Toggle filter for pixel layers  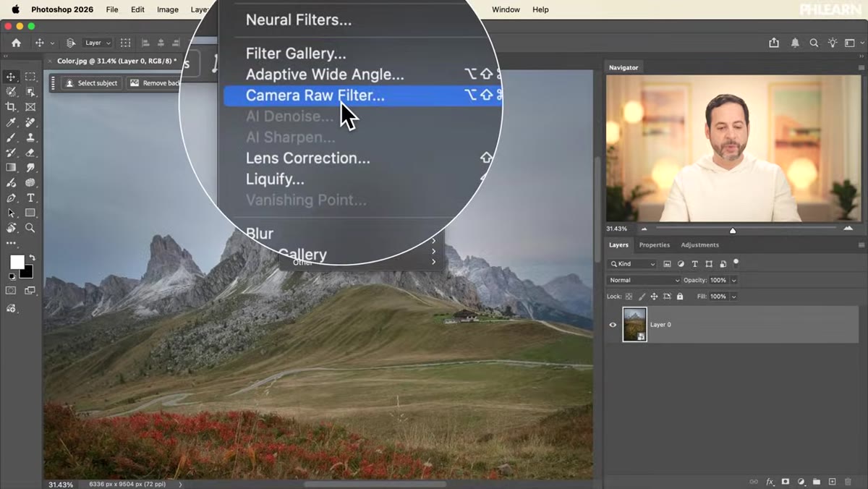click(x=667, y=264)
